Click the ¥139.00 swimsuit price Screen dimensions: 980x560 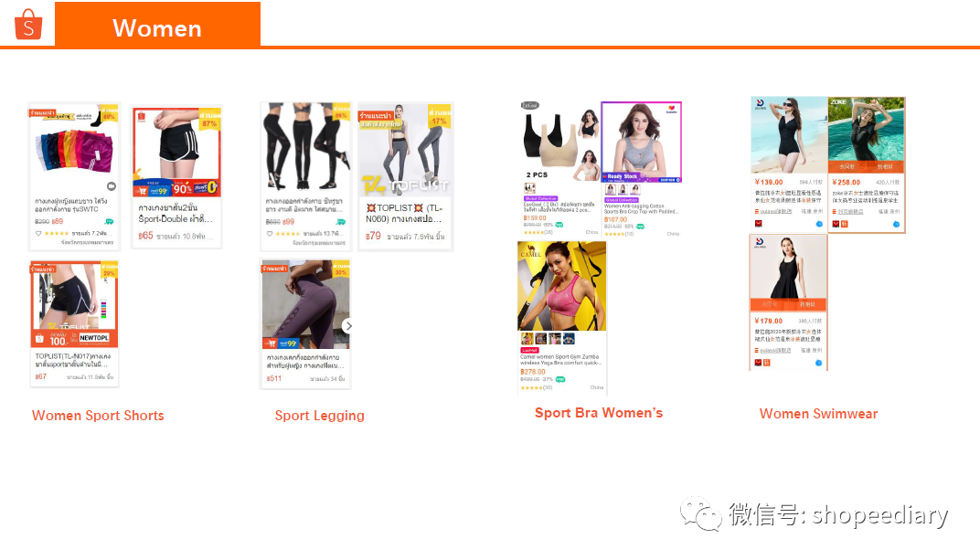(769, 183)
